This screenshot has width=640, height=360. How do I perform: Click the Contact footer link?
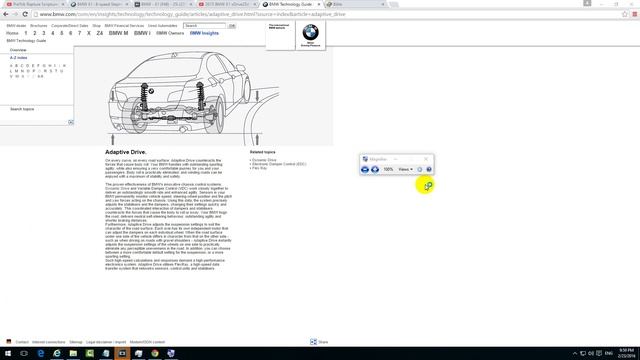pos(22,342)
